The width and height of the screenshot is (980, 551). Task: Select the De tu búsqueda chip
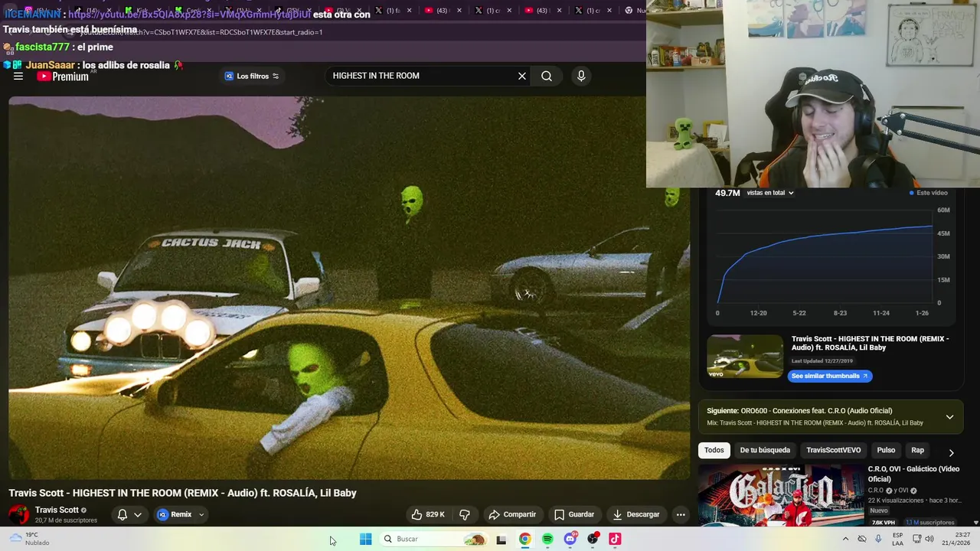click(x=765, y=450)
